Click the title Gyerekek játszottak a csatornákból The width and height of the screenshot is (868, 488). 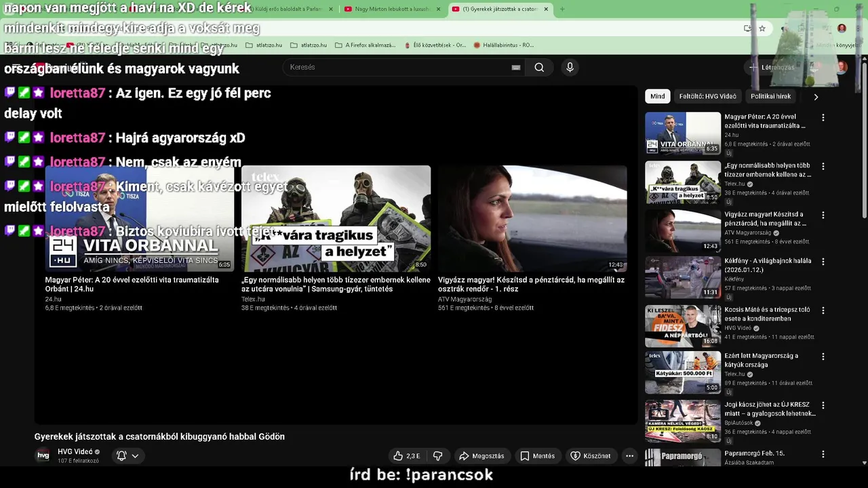point(159,436)
